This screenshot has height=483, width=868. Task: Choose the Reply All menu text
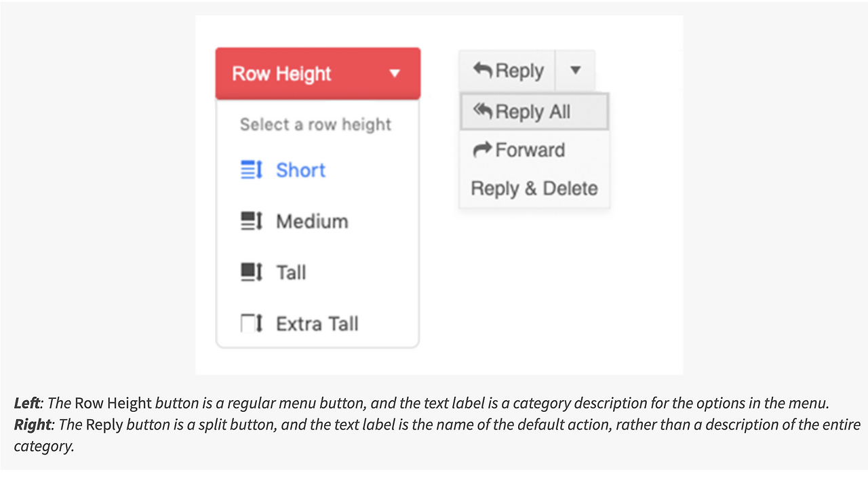[x=533, y=112]
